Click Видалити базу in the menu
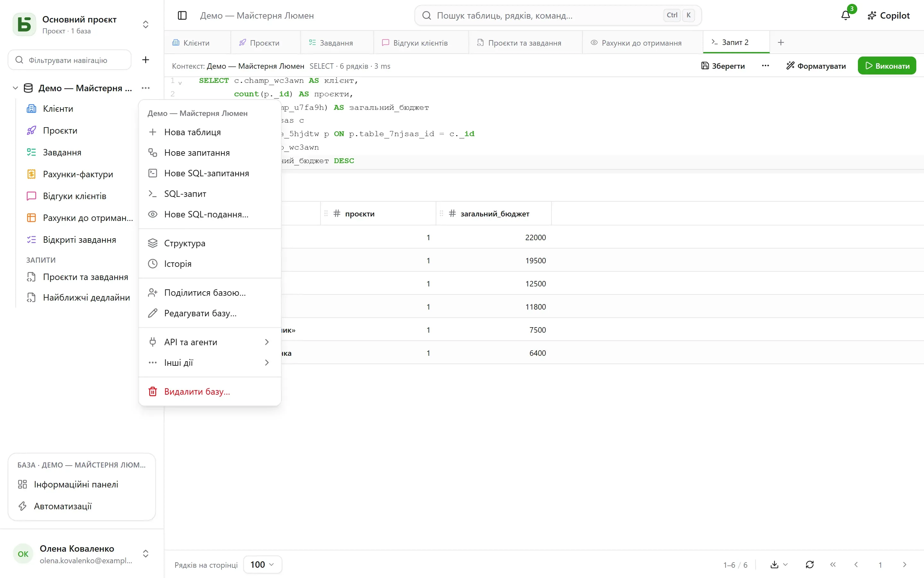Image resolution: width=924 pixels, height=578 pixels. pos(210,391)
